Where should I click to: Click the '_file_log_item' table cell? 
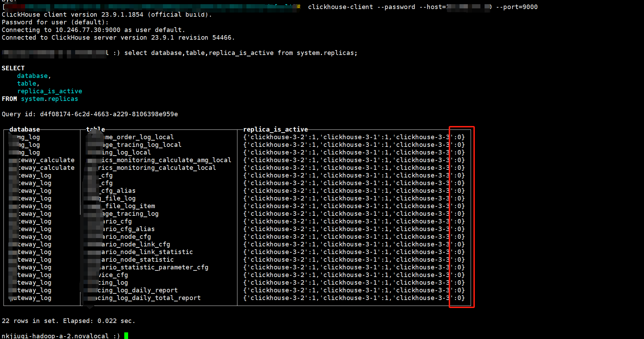128,206
